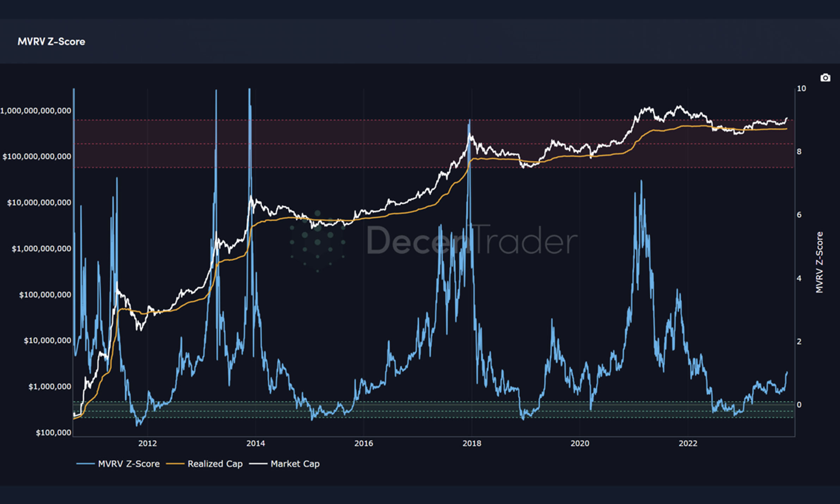Click blue line swatch in legend
This screenshot has height=504, width=840.
[85, 464]
